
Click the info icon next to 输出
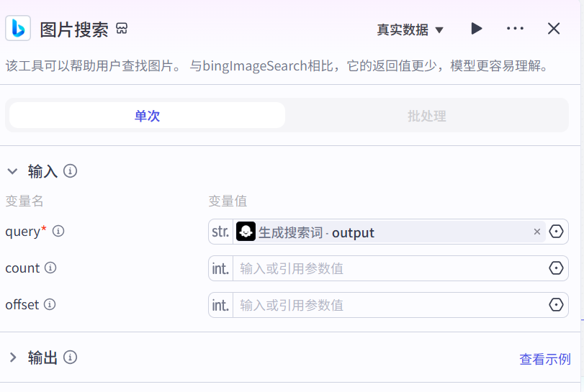point(70,357)
